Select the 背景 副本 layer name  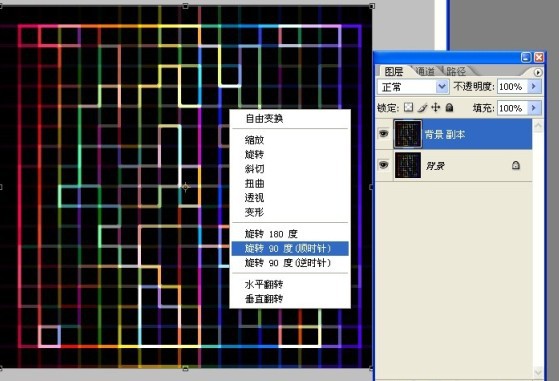click(445, 135)
